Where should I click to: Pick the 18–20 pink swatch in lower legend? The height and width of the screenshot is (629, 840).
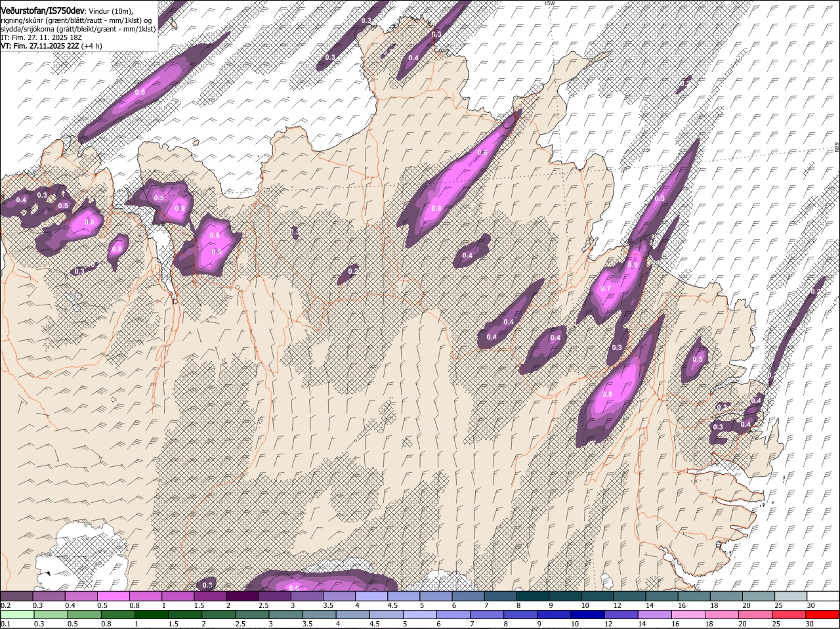pyautogui.click(x=723, y=615)
